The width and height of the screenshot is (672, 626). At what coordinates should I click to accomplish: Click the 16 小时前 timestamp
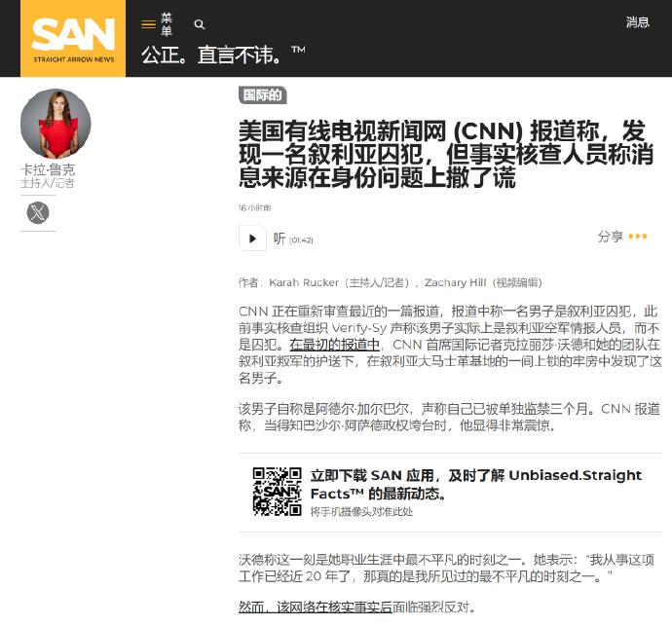pos(254,207)
